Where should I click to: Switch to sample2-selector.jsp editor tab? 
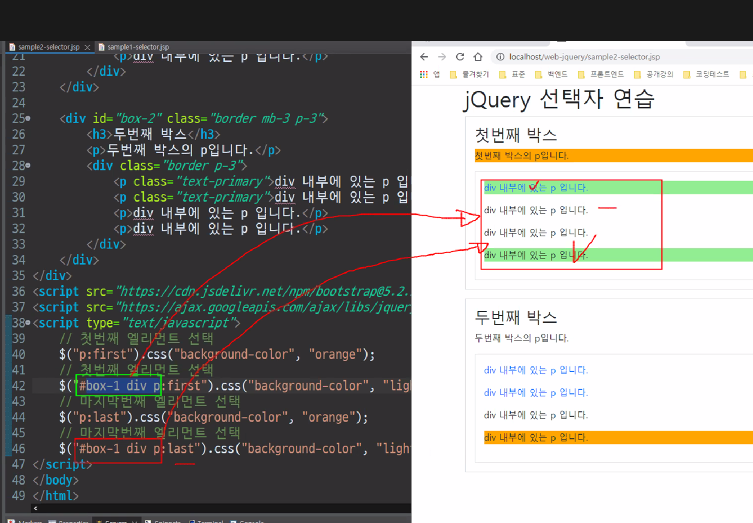click(49, 47)
